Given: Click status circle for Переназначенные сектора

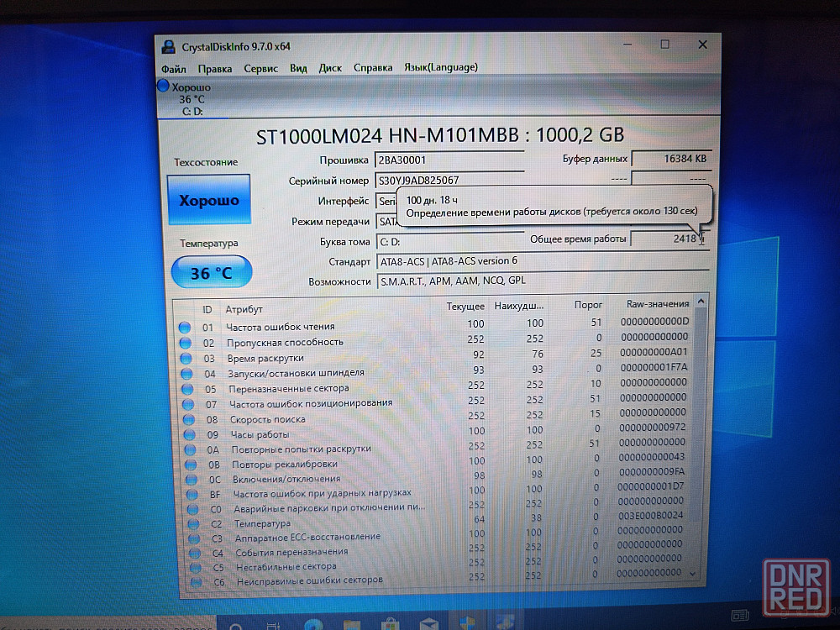Looking at the screenshot, I should (187, 389).
